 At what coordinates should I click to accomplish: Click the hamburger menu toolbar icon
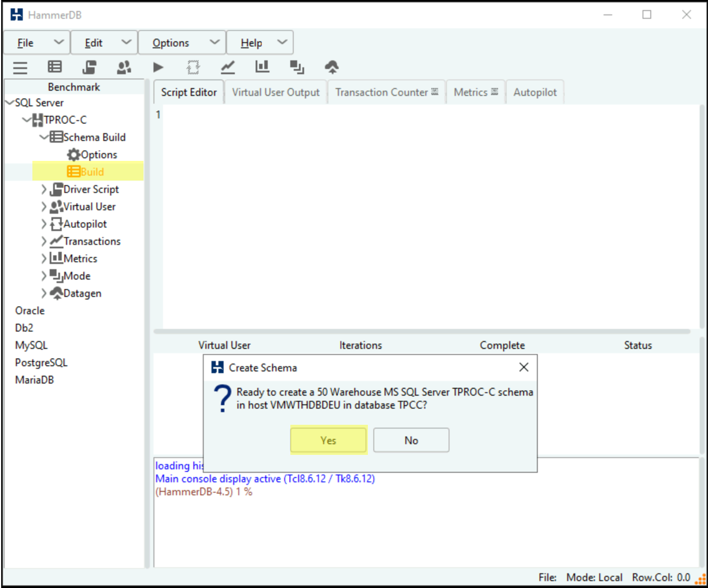pyautogui.click(x=20, y=68)
